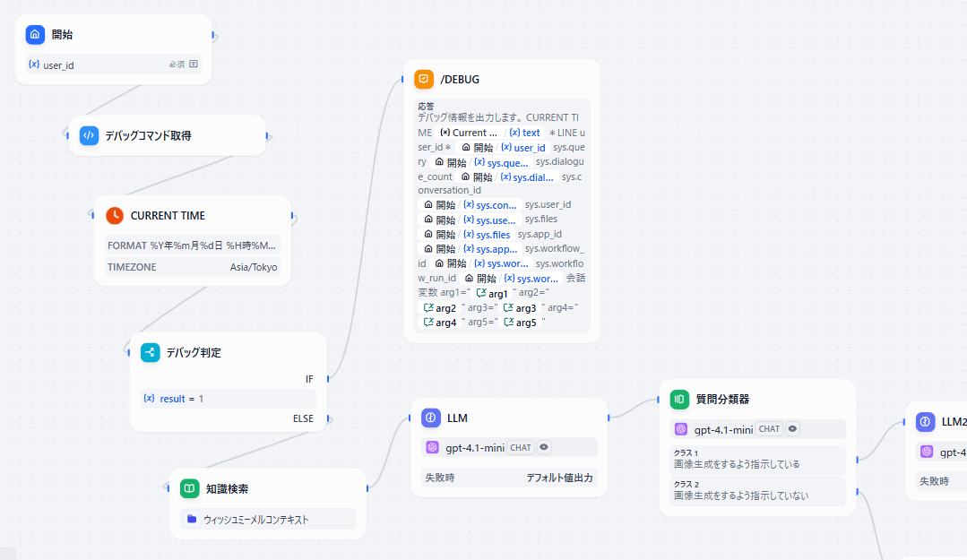Click the orange answer icon on /DEBUG

424,79
